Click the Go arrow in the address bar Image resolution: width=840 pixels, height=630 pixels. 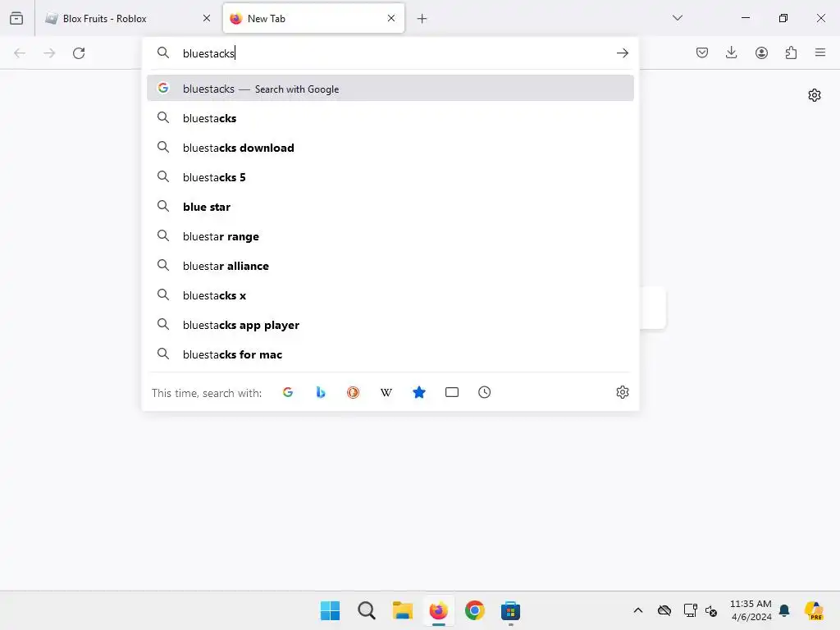coord(622,53)
